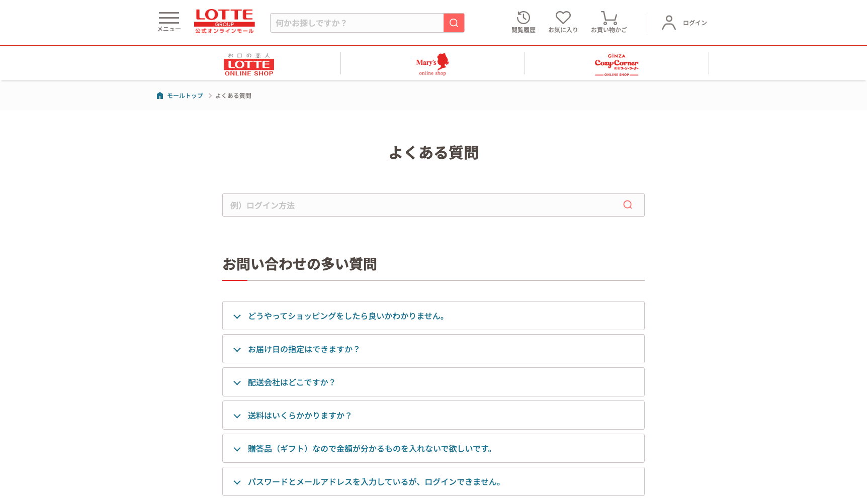Switch to Mary's online shop tab

[432, 64]
